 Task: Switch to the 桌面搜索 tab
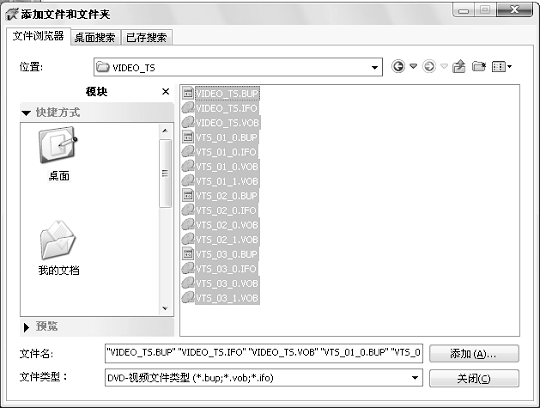pos(95,38)
